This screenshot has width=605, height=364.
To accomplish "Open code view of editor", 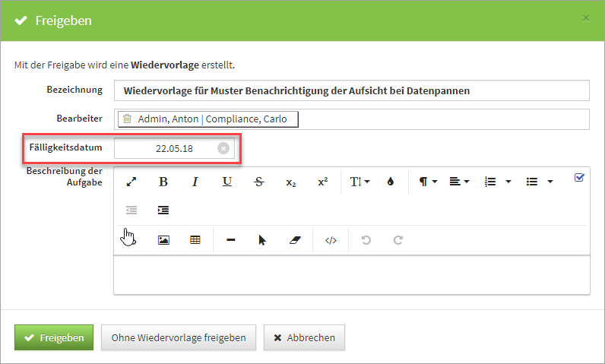I will tap(331, 240).
